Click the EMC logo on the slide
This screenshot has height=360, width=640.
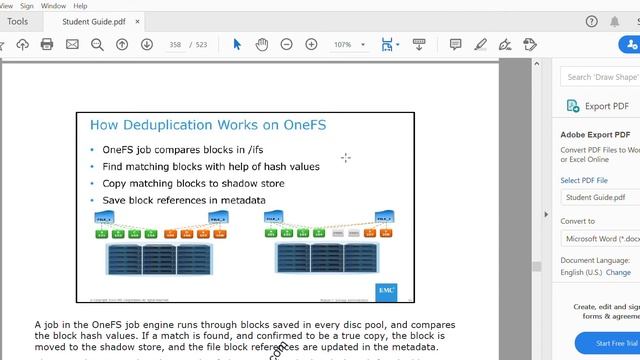(386, 292)
